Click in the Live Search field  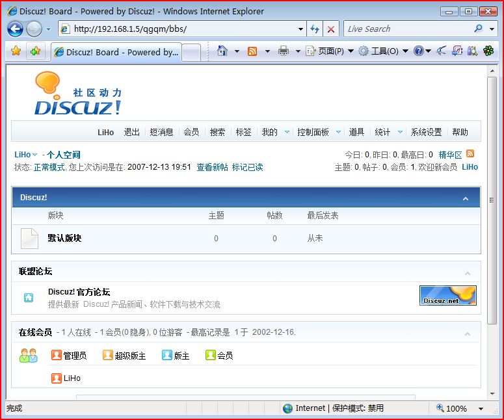coord(408,29)
